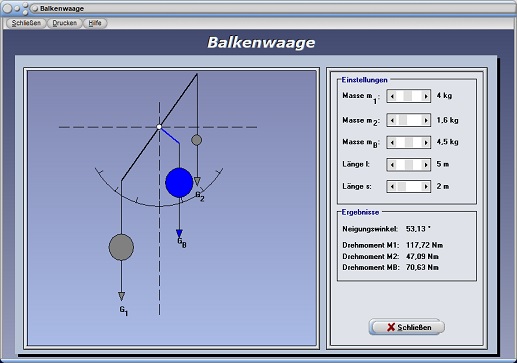Click the Länge s slider thumb
Image resolution: width=517 pixels, height=363 pixels.
coord(401,187)
